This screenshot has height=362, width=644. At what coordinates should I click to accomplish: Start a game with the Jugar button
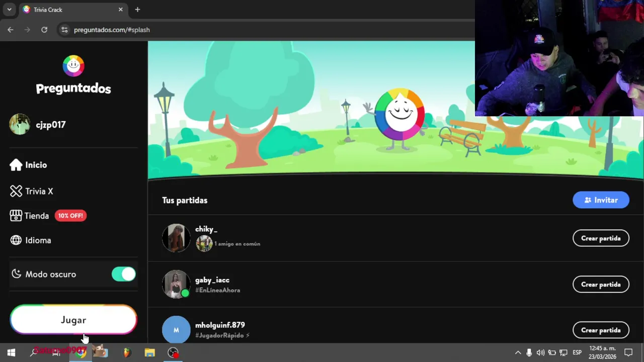[x=73, y=320]
